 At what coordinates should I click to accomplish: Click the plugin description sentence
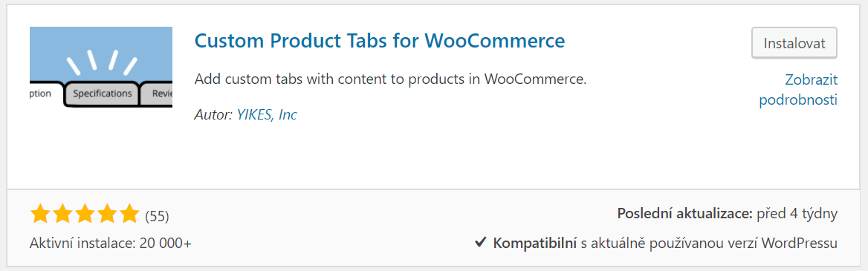[x=390, y=79]
